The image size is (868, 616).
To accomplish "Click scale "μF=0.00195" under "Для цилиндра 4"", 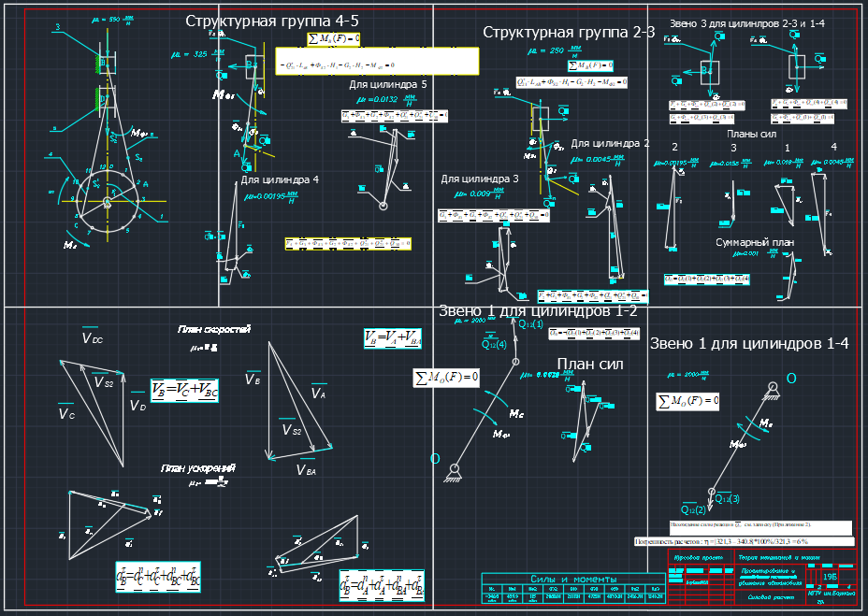I will (x=270, y=196).
